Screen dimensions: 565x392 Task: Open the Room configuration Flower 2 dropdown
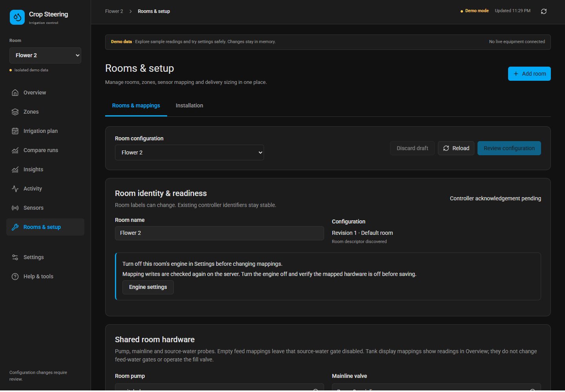[190, 152]
